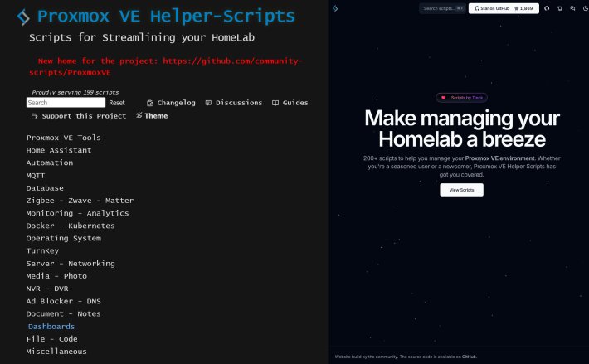Expand the Home Assistant category
The width and height of the screenshot is (589, 364).
59,150
